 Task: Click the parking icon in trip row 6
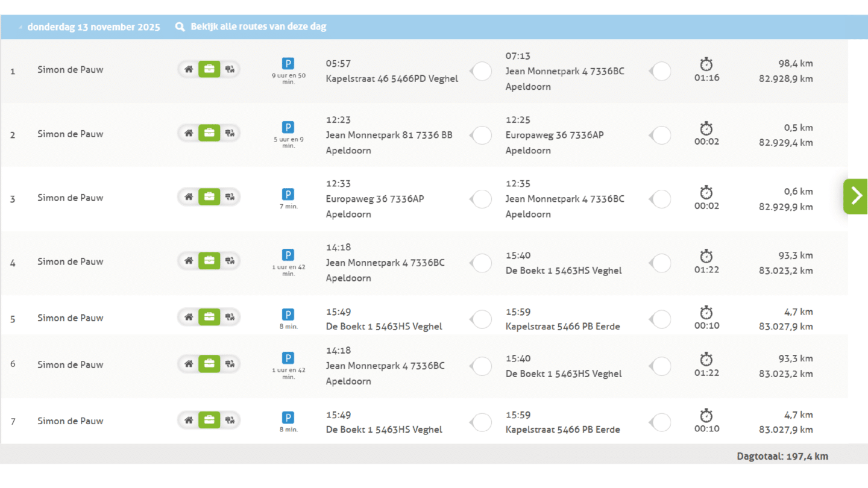pyautogui.click(x=288, y=358)
